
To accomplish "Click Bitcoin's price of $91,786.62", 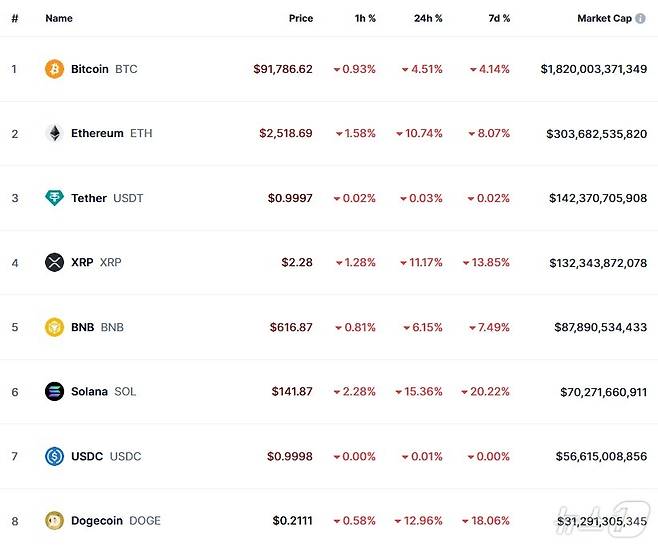I will point(283,69).
